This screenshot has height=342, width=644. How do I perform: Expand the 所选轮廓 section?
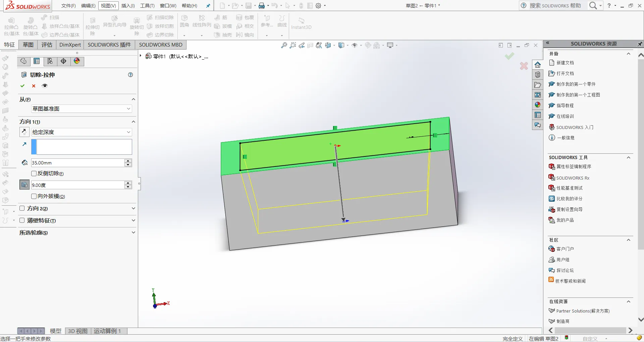click(x=77, y=232)
